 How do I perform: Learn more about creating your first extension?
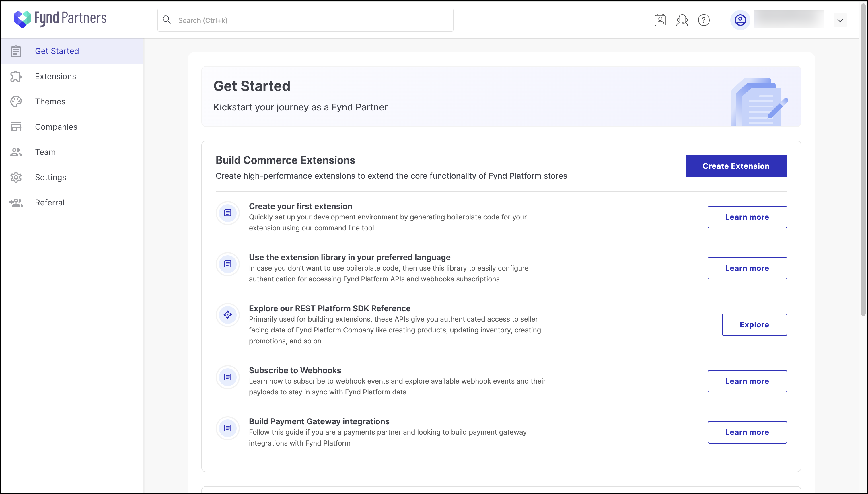pos(747,217)
